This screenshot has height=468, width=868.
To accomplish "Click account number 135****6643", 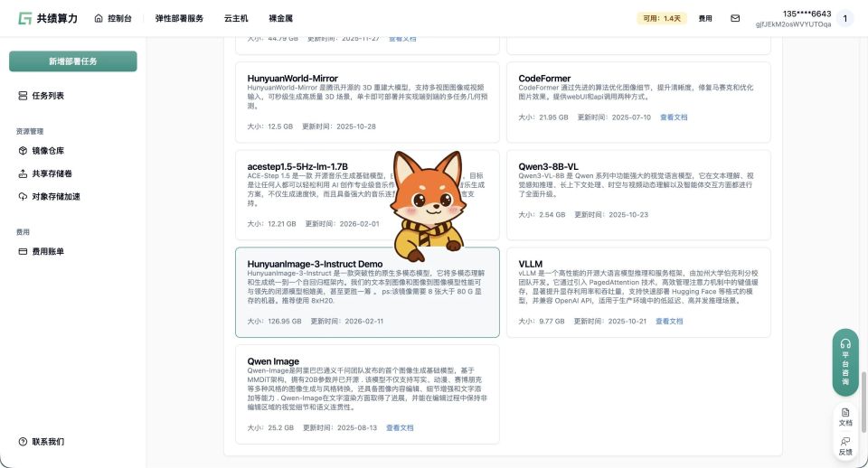I will (x=807, y=14).
